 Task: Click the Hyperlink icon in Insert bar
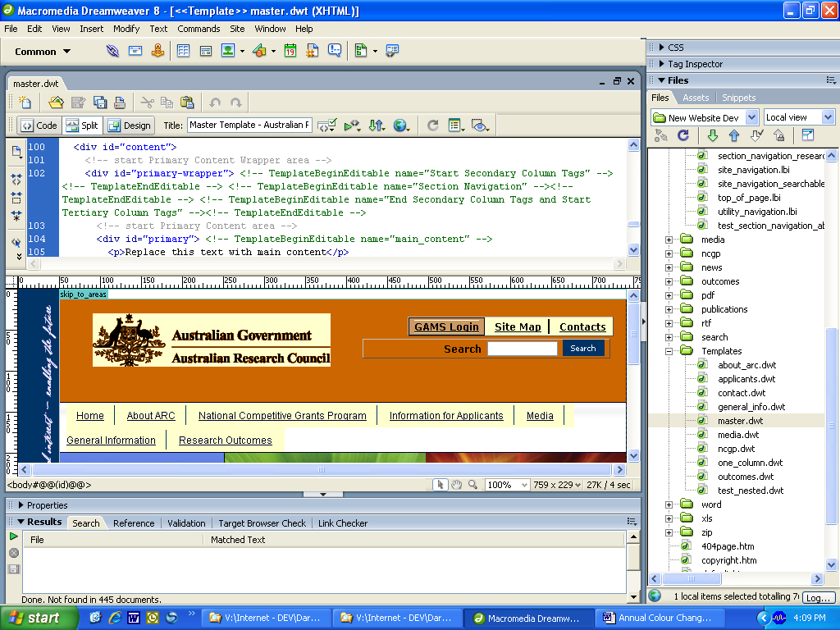pyautogui.click(x=113, y=51)
